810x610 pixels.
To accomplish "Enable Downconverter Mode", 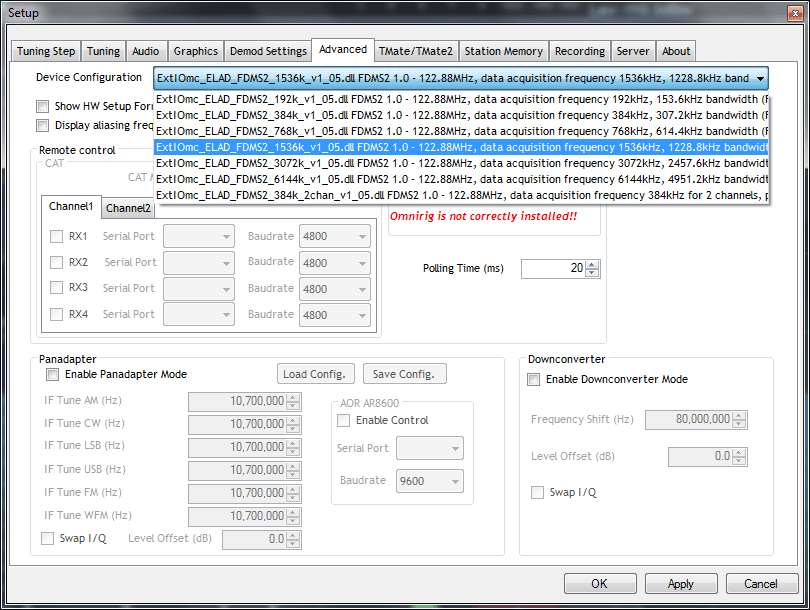I will pos(536,379).
